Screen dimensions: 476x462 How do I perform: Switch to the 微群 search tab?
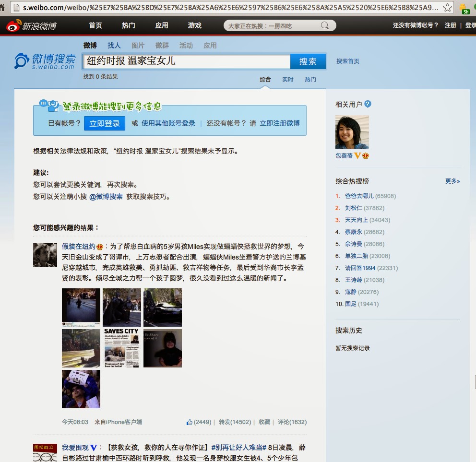[162, 46]
